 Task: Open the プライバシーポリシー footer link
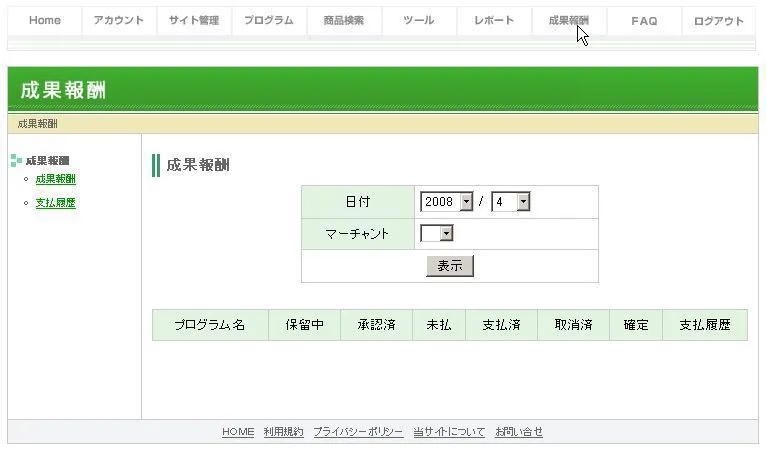358,432
